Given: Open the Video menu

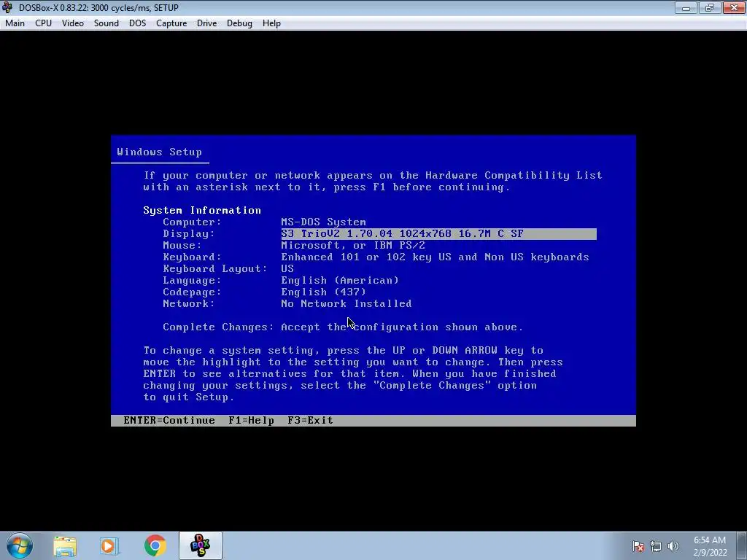Looking at the screenshot, I should click(x=73, y=23).
